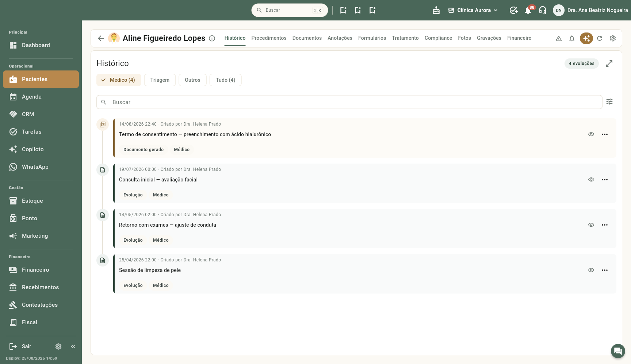Toggle the Tudo (4) filter chip
The width and height of the screenshot is (631, 364).
225,80
